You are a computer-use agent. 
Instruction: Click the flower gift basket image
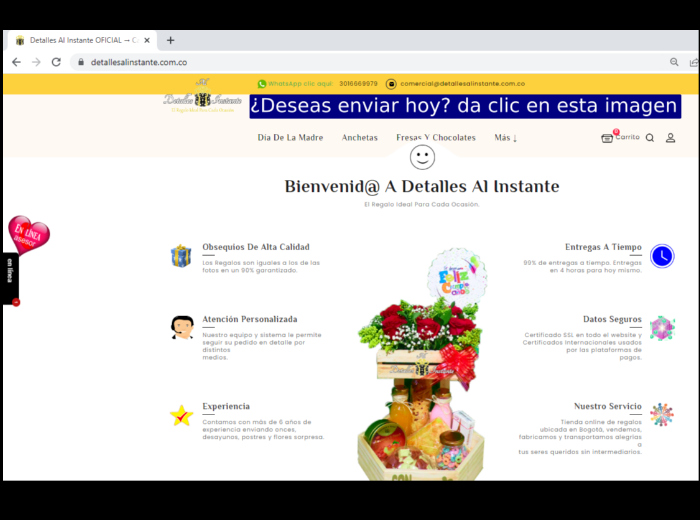pos(421,364)
